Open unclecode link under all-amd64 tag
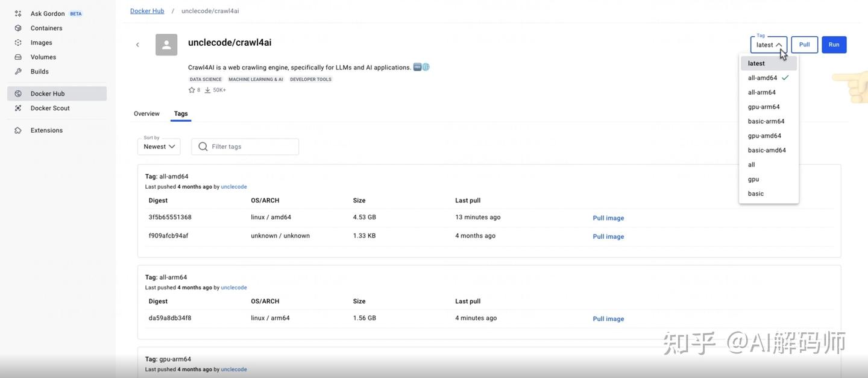 234,187
